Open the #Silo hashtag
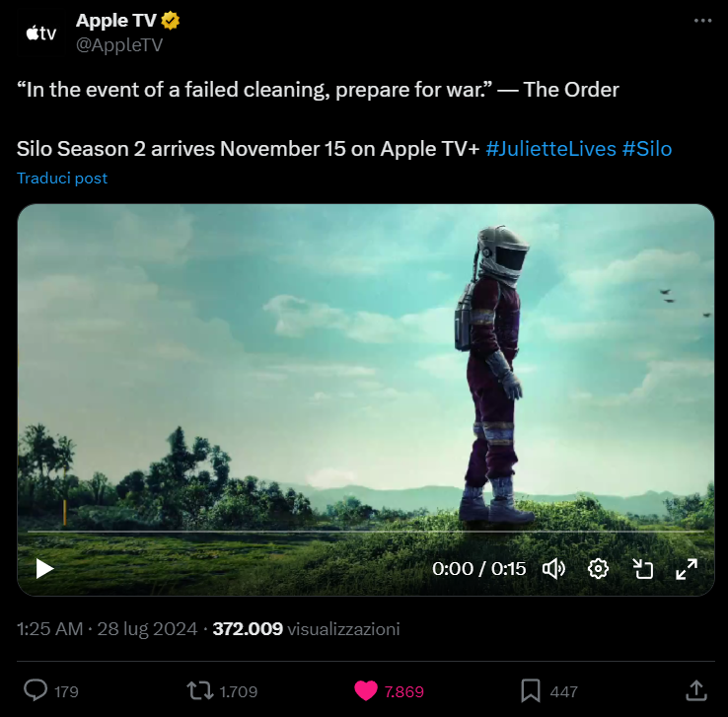This screenshot has height=717, width=728. pyautogui.click(x=647, y=149)
